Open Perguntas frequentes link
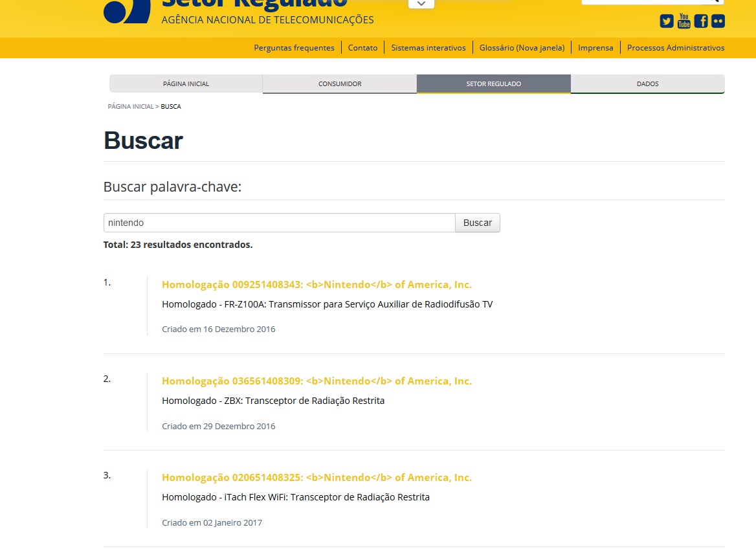 point(294,48)
